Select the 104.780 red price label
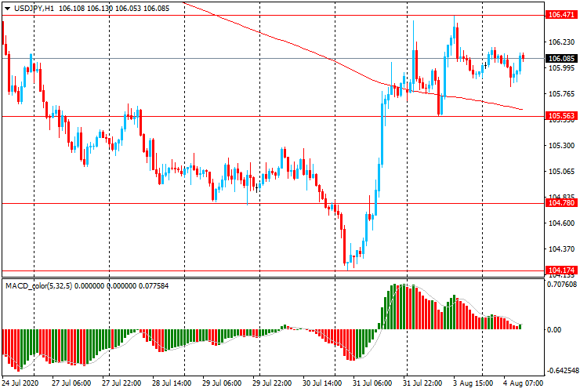This screenshot has width=580, height=392. (561, 203)
